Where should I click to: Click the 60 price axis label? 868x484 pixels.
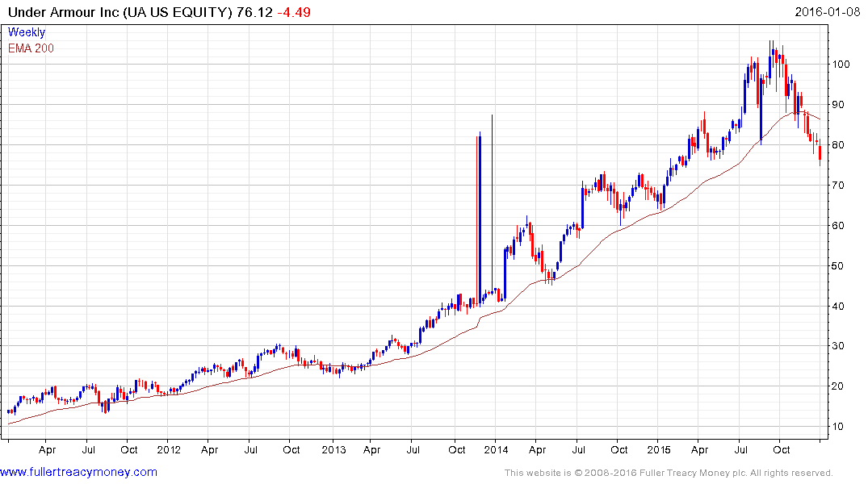coord(838,225)
